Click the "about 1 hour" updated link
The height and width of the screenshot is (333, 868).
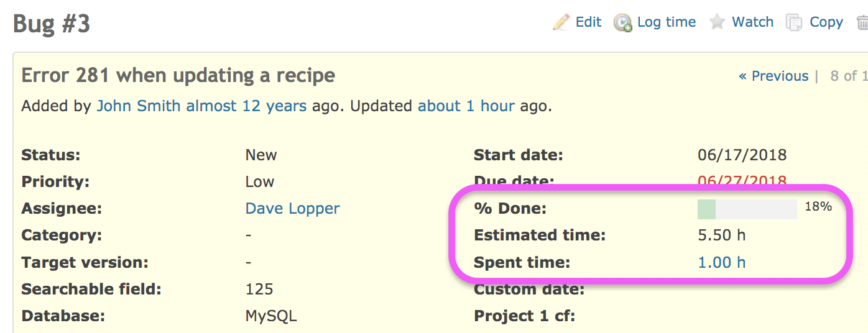click(x=466, y=106)
